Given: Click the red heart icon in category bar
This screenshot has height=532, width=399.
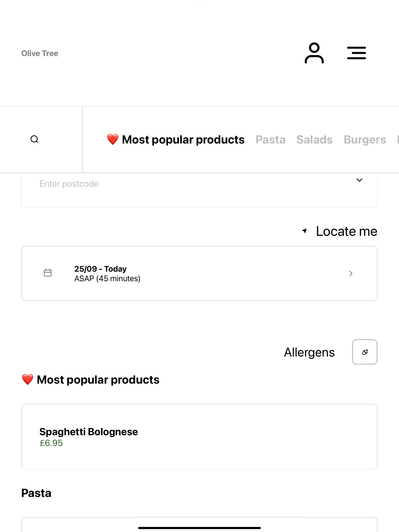Looking at the screenshot, I should point(113,139).
